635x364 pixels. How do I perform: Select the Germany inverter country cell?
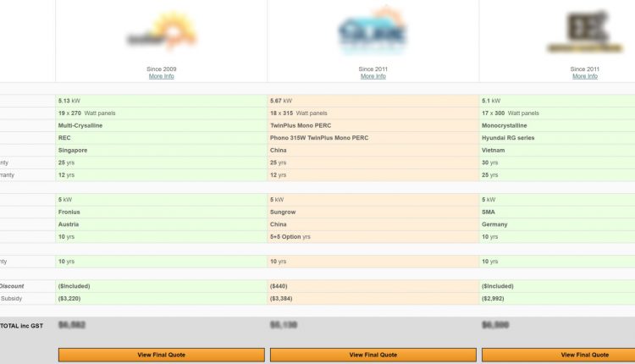point(557,224)
